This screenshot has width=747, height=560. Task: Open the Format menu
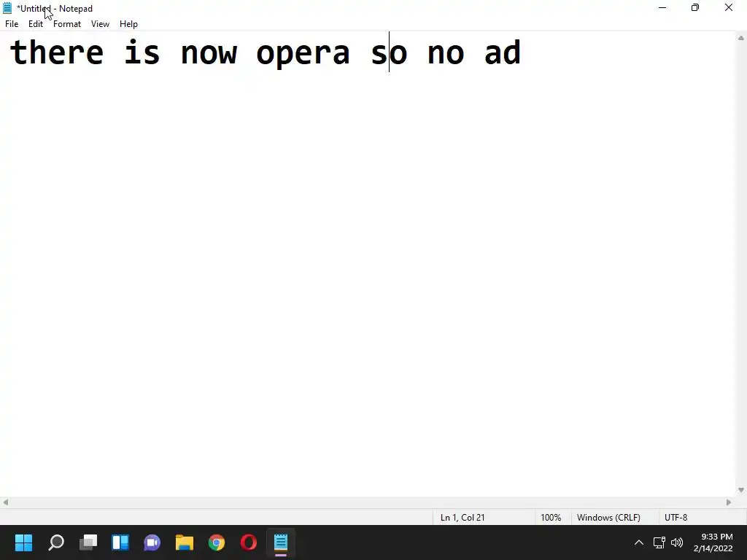[x=67, y=24]
